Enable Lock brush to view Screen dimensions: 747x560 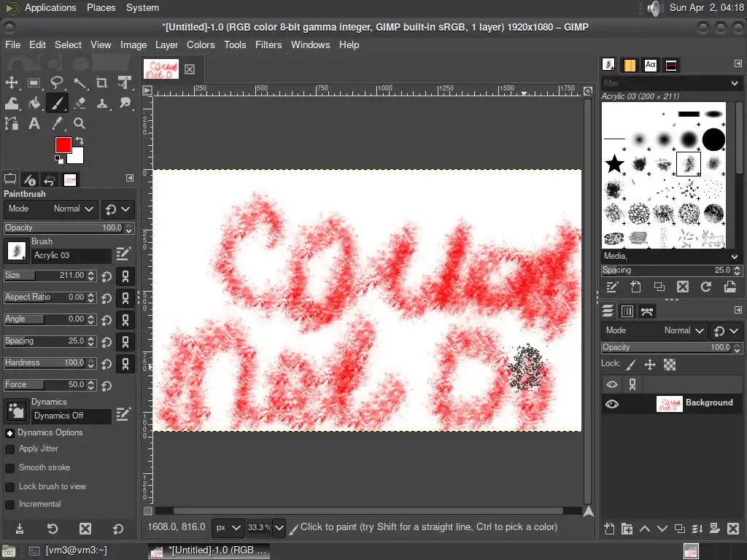(x=9, y=487)
